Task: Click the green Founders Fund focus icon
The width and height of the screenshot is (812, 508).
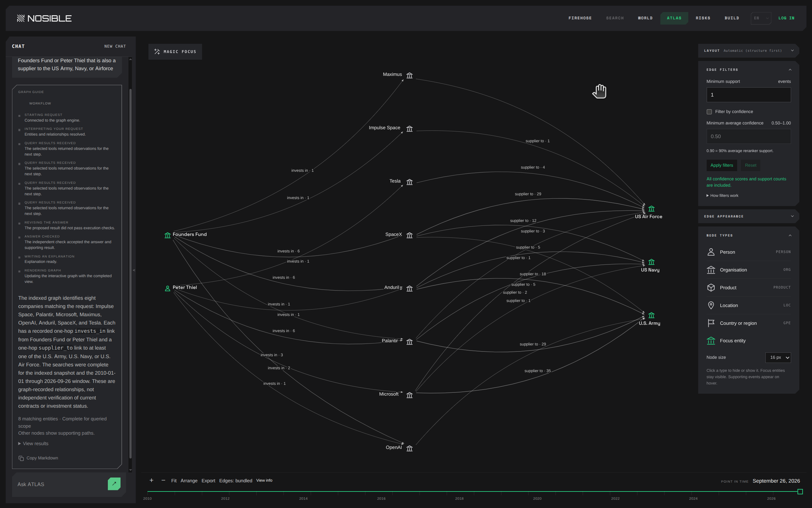Action: (167, 235)
